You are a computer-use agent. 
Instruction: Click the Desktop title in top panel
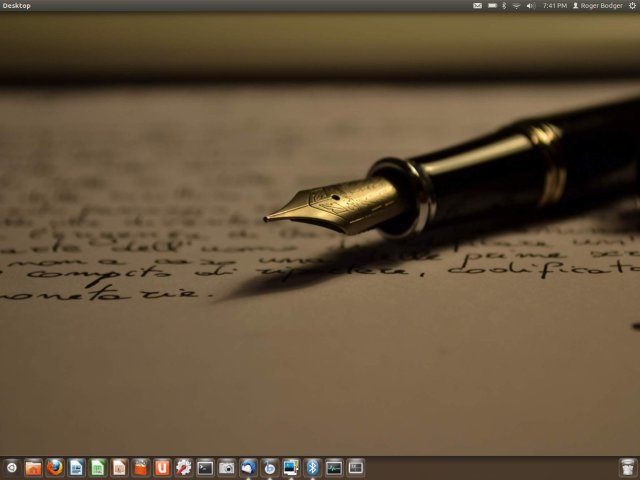point(16,6)
